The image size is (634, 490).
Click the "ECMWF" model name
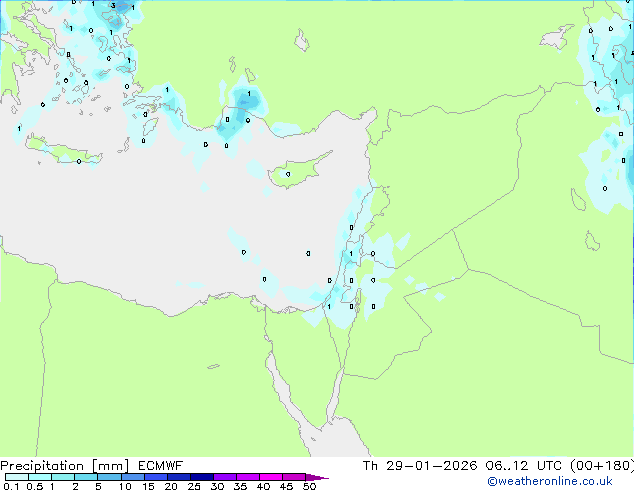(161, 466)
